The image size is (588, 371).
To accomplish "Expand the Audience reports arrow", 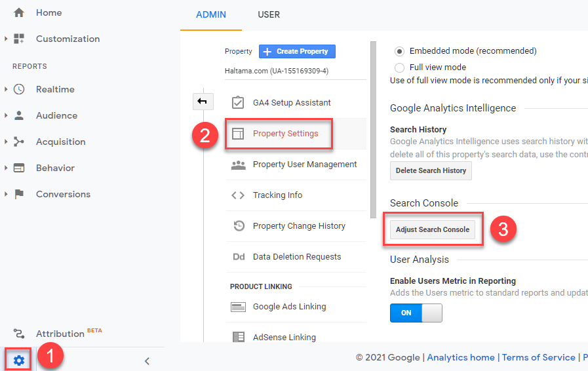I will coord(6,115).
